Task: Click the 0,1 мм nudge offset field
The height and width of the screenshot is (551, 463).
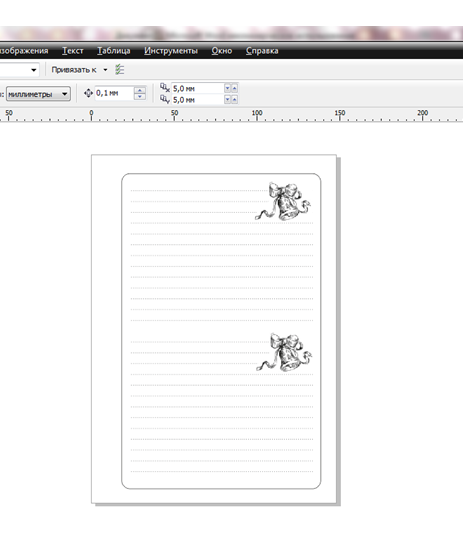Action: coord(114,93)
